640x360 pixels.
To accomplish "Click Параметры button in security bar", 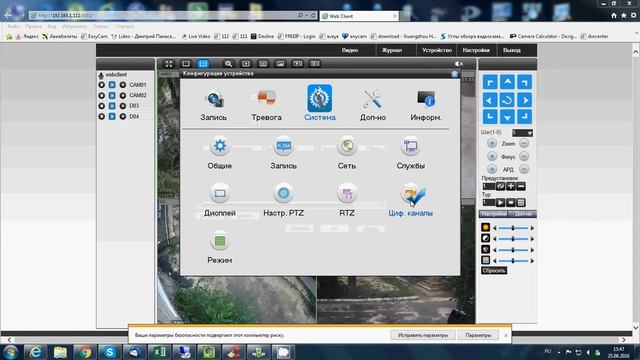I will coord(478,335).
